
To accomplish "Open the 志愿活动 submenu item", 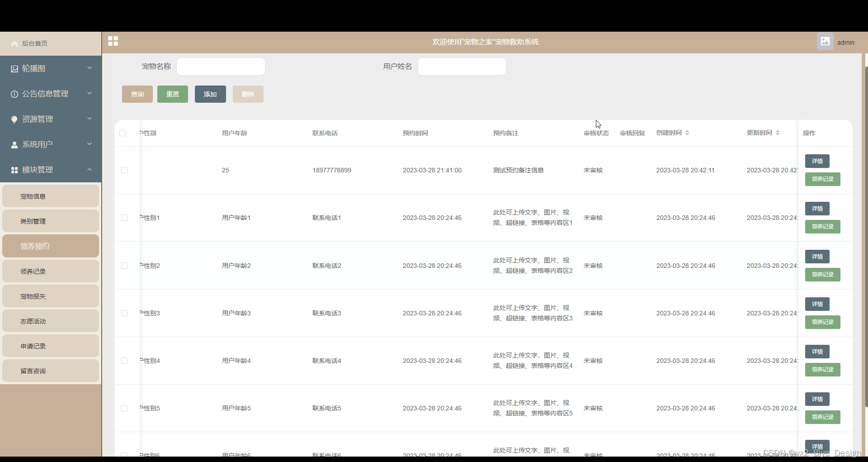I will tap(51, 321).
